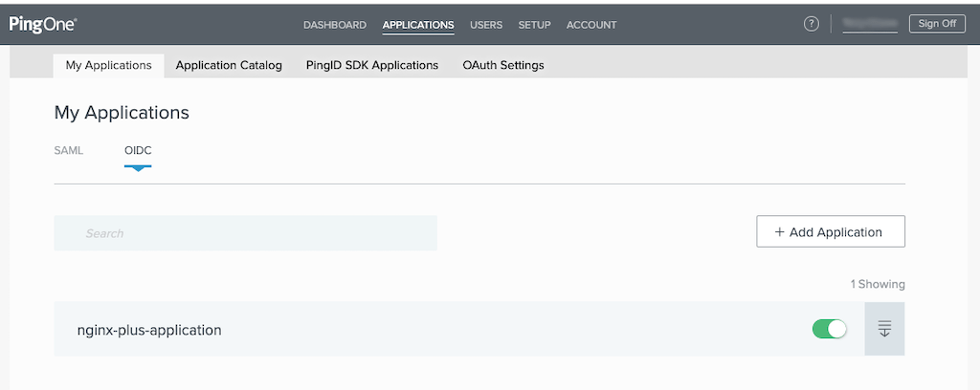Click into the Search applications field
Image resolution: width=980 pixels, height=390 pixels.
coord(245,232)
